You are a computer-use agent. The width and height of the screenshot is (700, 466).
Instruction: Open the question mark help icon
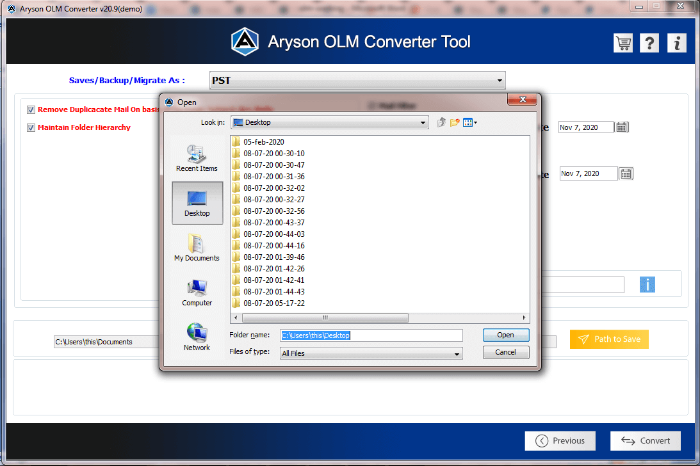point(650,43)
